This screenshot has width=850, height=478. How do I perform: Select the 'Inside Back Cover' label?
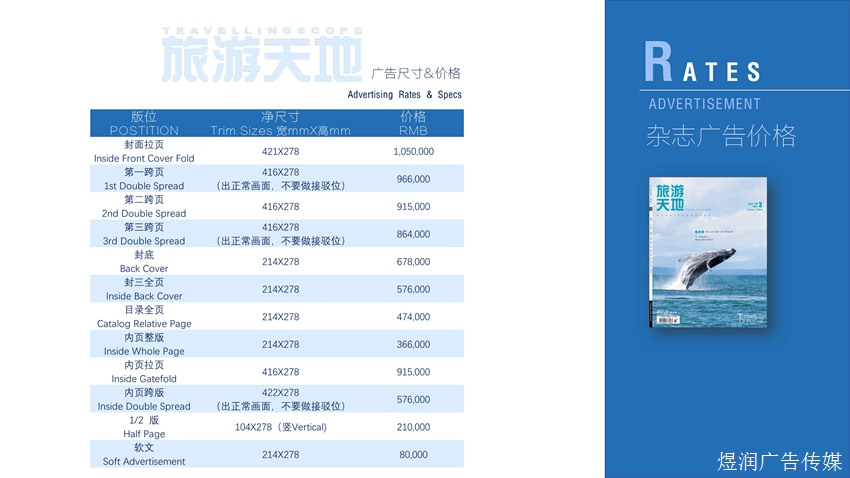(x=144, y=296)
